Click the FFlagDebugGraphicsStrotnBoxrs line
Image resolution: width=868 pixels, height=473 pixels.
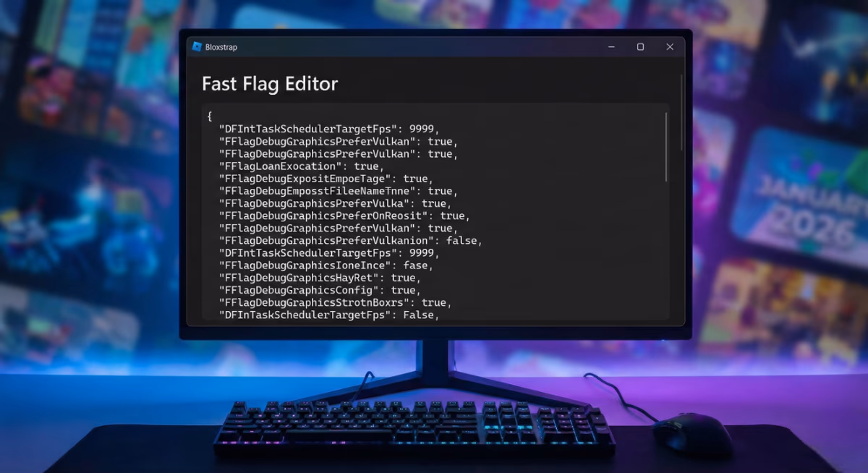[x=318, y=302]
